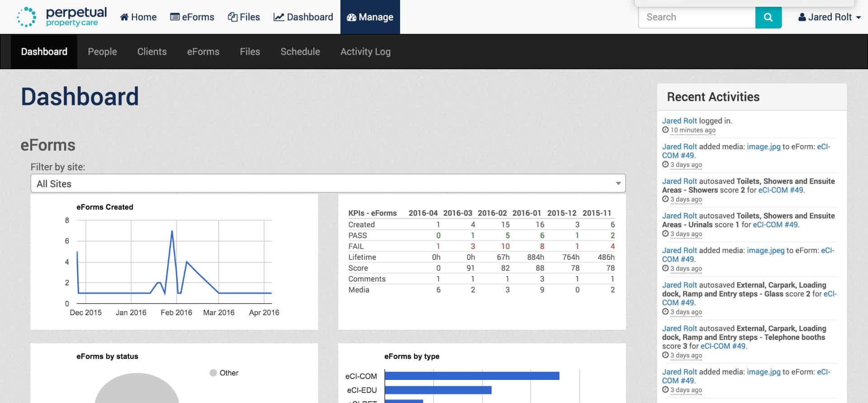868x403 pixels.
Task: Select the Dashboard sub-navigation tab
Action: (44, 52)
